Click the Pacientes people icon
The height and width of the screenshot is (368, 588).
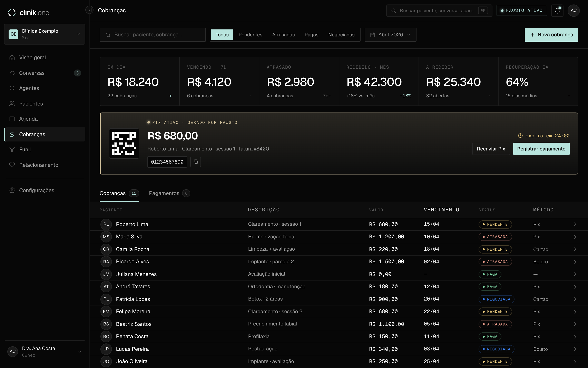point(12,104)
